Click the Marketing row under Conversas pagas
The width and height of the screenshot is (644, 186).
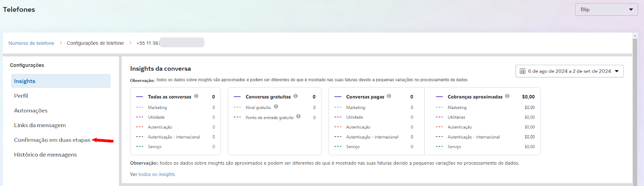pos(356,108)
